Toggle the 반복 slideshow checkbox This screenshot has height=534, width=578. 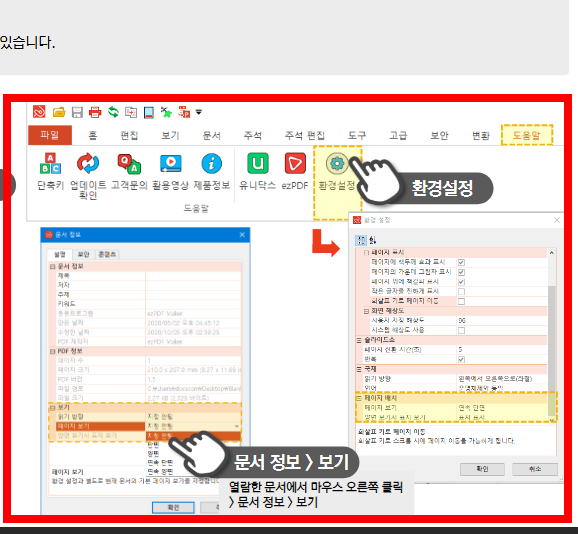[461, 360]
